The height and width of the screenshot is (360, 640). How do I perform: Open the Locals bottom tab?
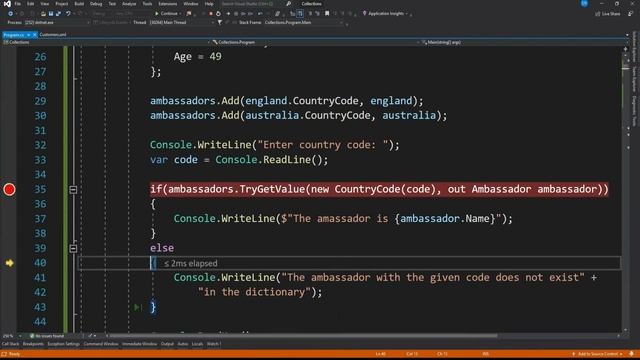197,344
